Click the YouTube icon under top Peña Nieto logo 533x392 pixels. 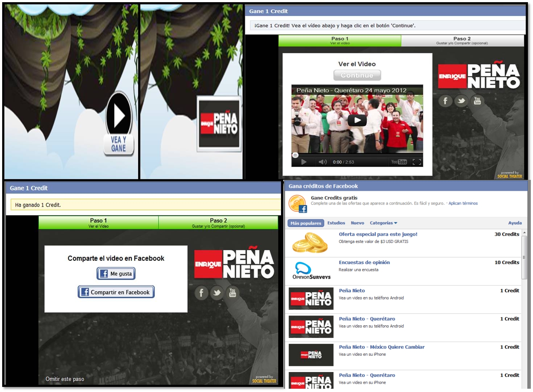(x=477, y=101)
